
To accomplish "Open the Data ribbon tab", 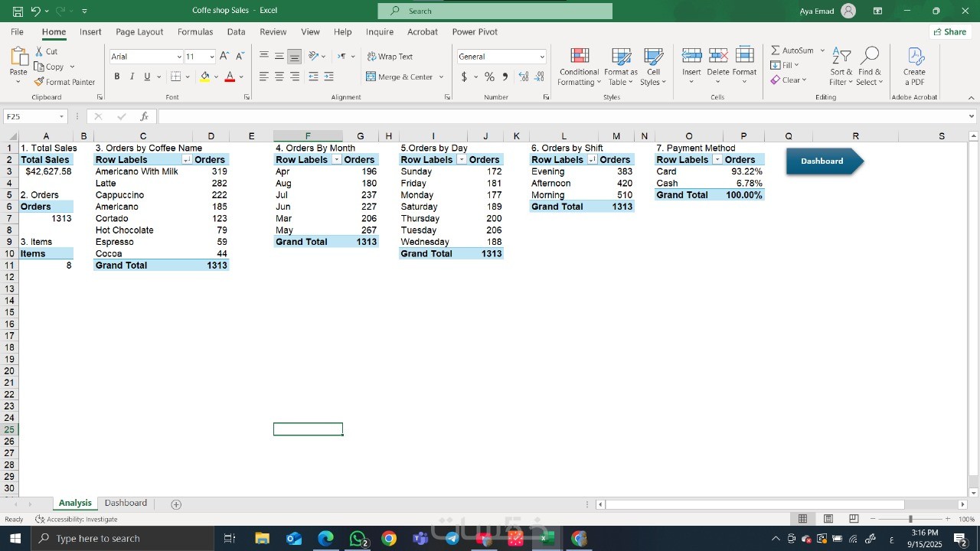I will point(237,32).
